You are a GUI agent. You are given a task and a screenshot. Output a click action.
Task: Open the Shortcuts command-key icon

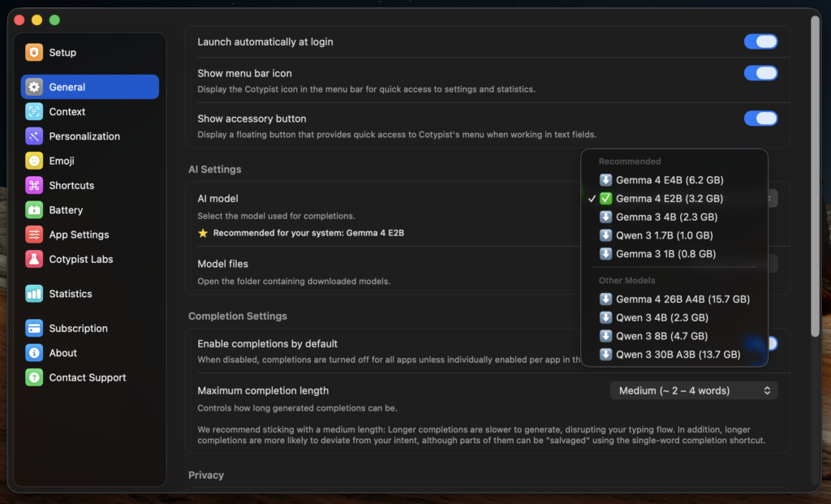point(34,186)
